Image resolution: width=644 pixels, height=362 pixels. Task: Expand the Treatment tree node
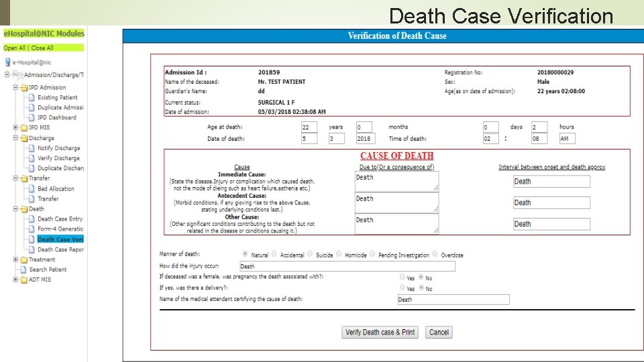(x=15, y=259)
